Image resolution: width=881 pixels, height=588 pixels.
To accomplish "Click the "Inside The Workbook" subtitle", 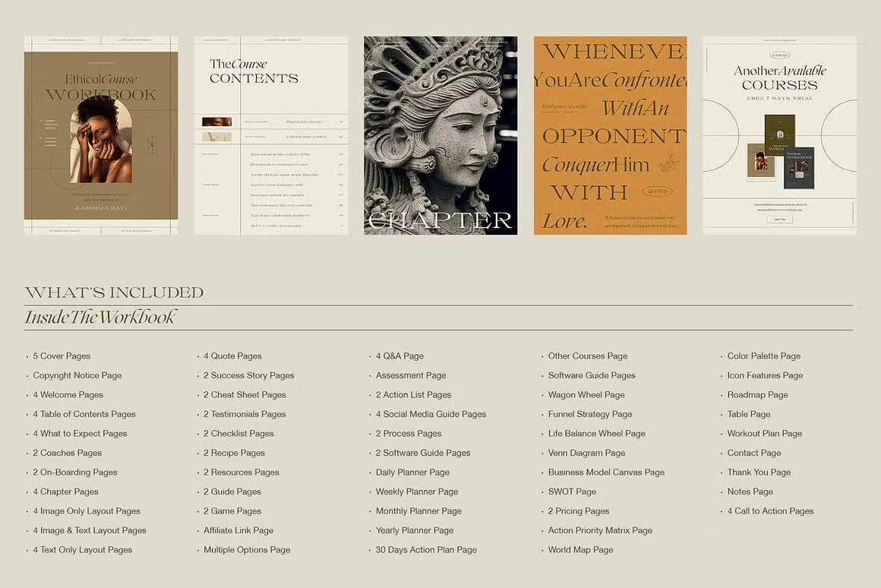I will [x=100, y=317].
